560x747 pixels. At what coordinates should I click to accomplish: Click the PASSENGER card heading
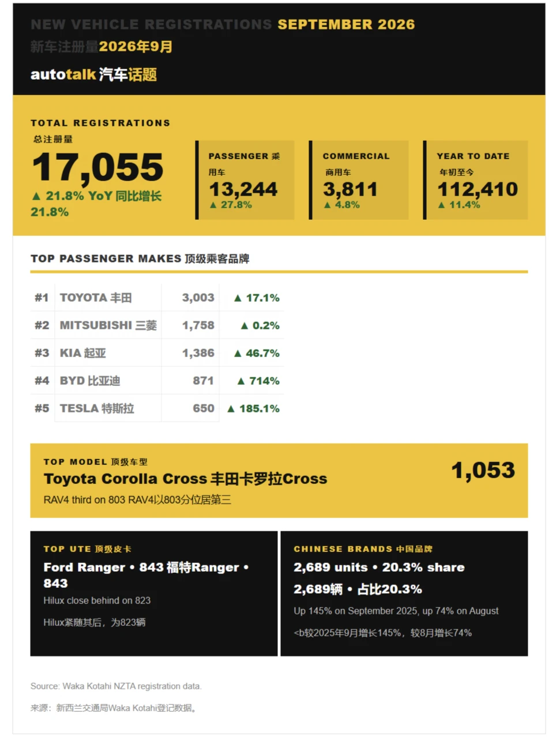[x=244, y=163]
